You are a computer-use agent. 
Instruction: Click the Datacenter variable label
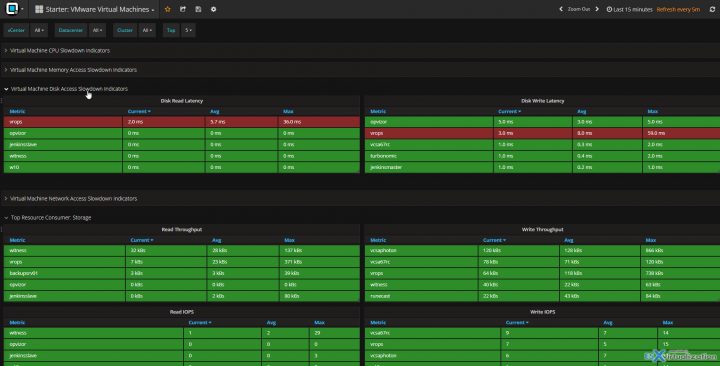click(71, 30)
